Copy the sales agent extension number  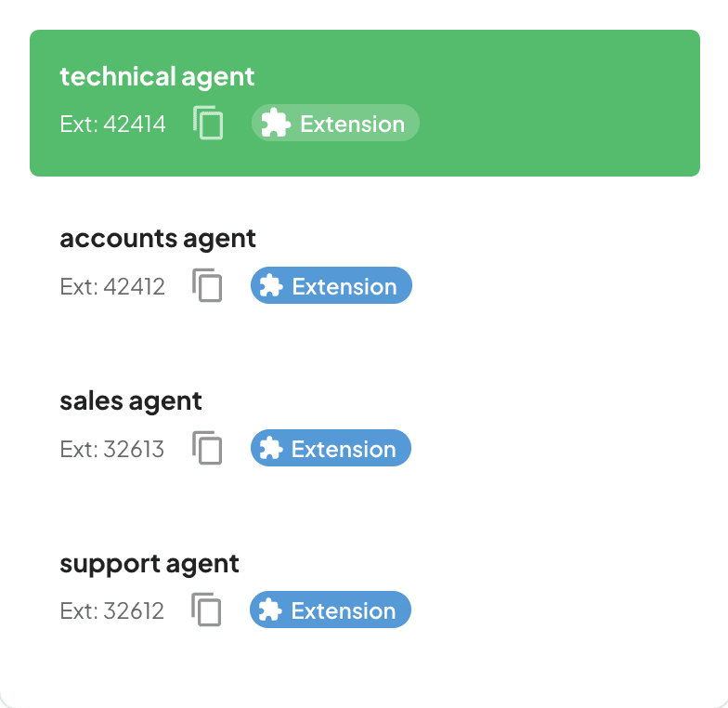pyautogui.click(x=208, y=449)
